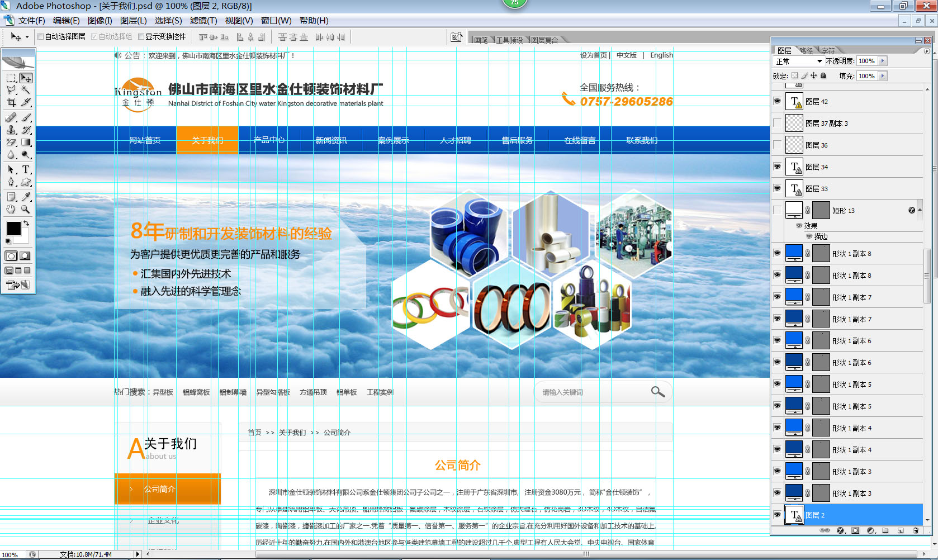Open the 滤镜(T) menu

coord(203,21)
